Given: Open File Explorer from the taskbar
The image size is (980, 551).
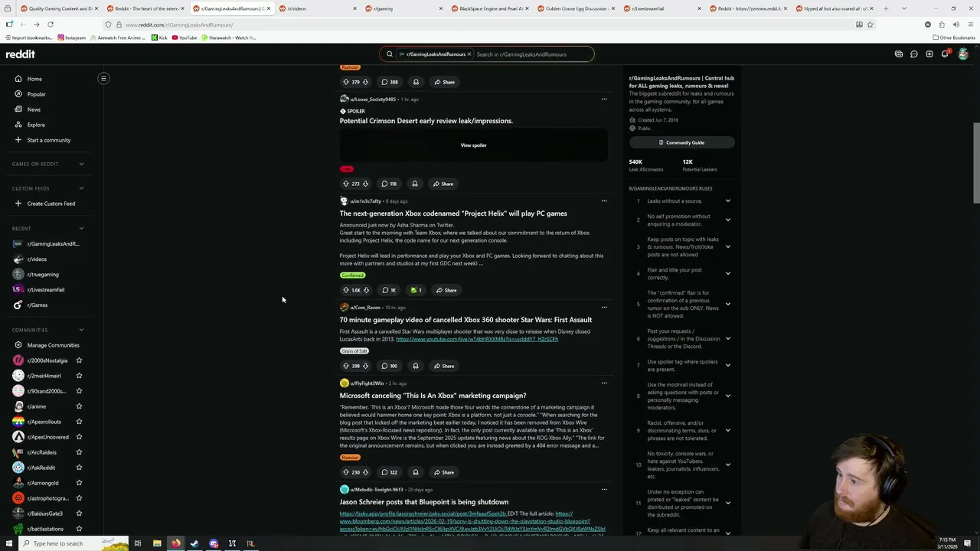Looking at the screenshot, I should 157,543.
